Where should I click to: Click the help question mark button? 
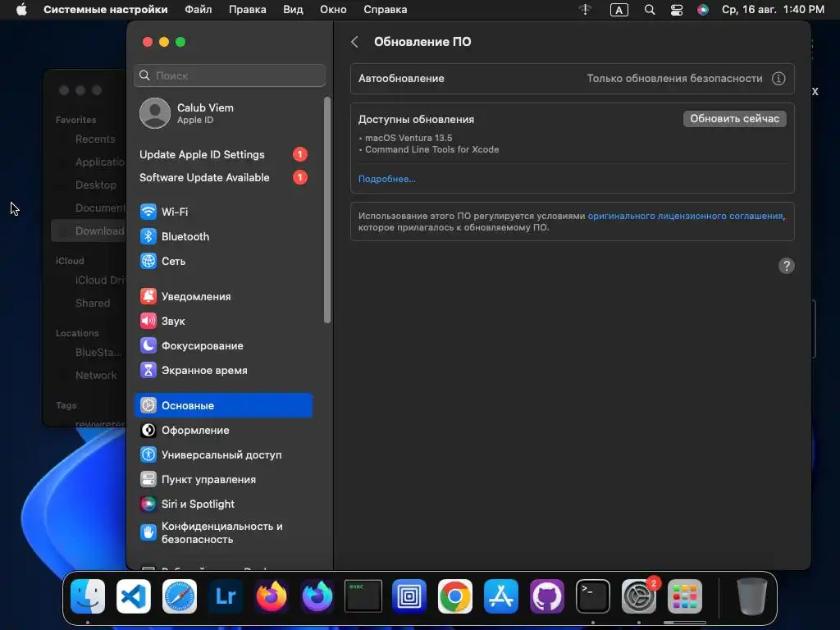tap(786, 266)
